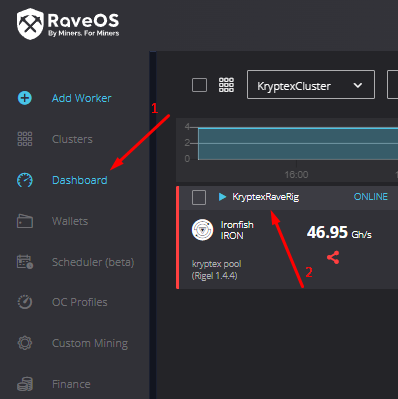Click the 46.95 Gh/s hashrate value
The width and height of the screenshot is (398, 399).
point(339,232)
